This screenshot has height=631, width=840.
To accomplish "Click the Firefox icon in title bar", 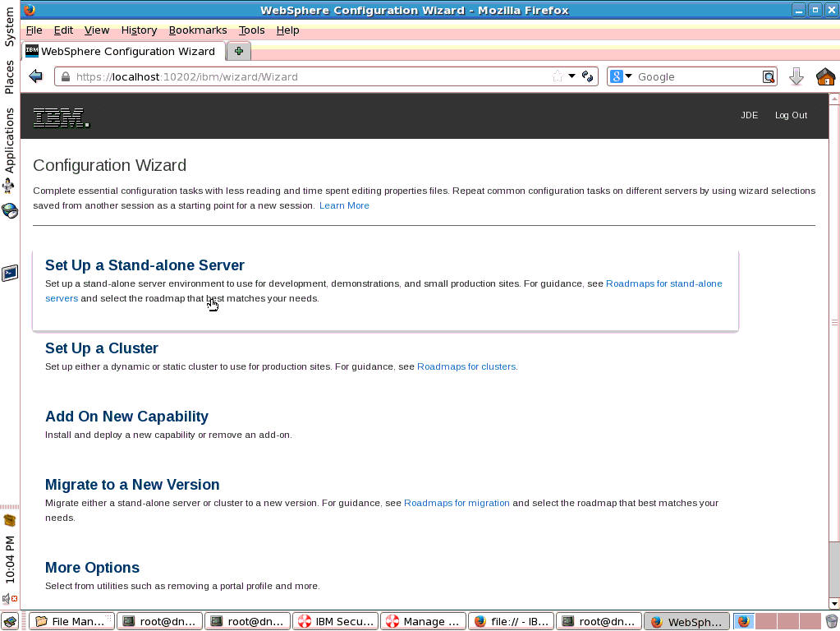I will click(x=29, y=10).
